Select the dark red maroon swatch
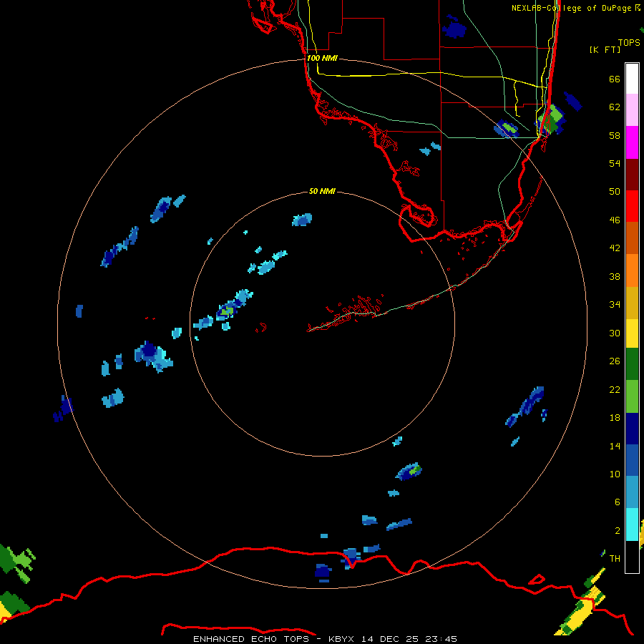644x644 pixels. (x=632, y=175)
